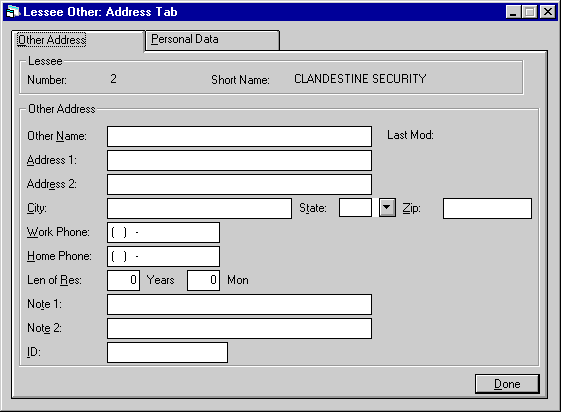
Task: Select the Len of Res Mon box
Action: 203,280
